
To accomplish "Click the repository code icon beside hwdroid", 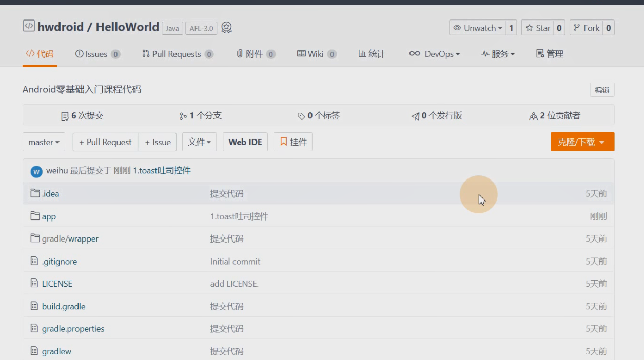I will pos(29,26).
